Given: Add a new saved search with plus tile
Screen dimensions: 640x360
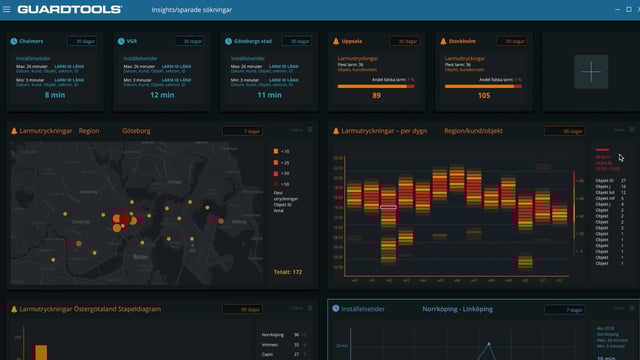Looking at the screenshot, I should [591, 72].
